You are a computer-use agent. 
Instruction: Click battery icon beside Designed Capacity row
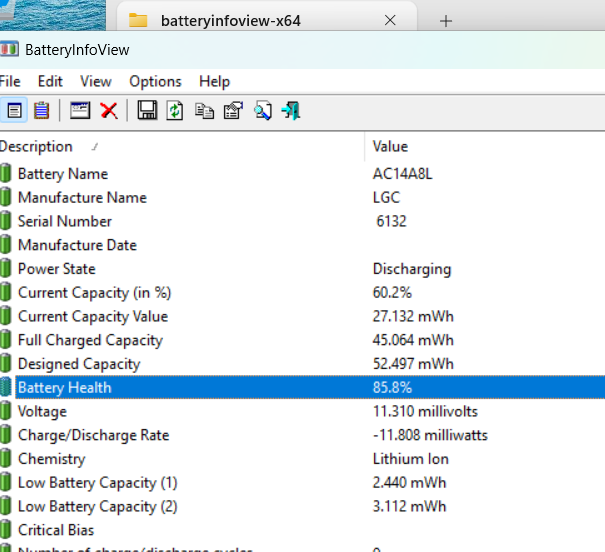[6, 363]
